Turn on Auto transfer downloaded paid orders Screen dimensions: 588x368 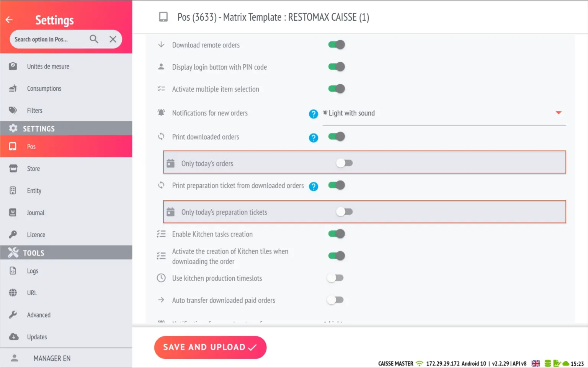pos(335,300)
